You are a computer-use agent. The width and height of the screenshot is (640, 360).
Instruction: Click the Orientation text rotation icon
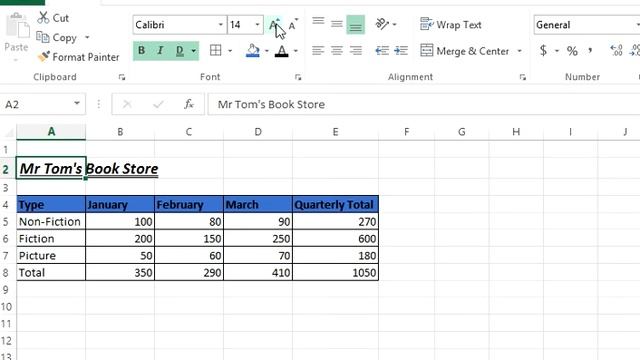pyautogui.click(x=382, y=24)
